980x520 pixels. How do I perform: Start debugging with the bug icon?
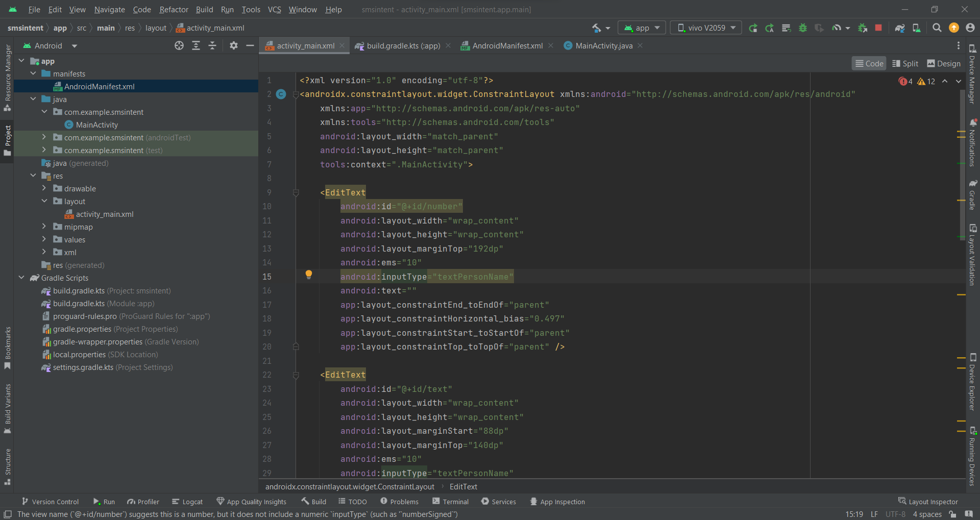[x=803, y=28]
